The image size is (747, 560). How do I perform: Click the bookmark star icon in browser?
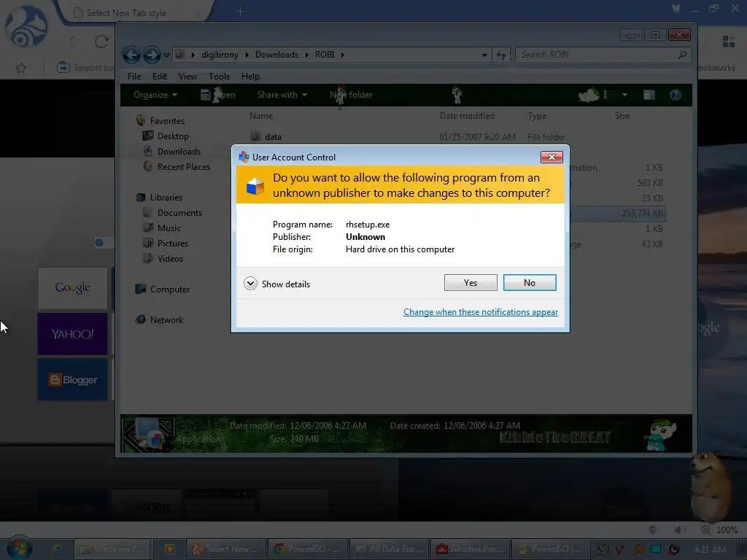21,68
